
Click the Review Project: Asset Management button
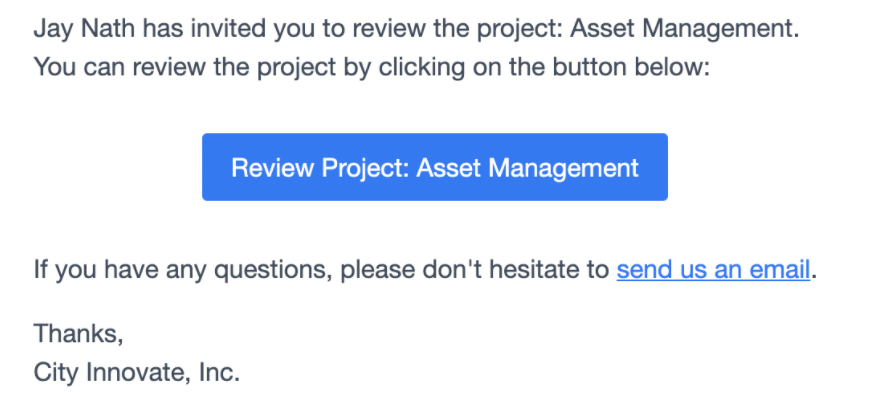435,167
